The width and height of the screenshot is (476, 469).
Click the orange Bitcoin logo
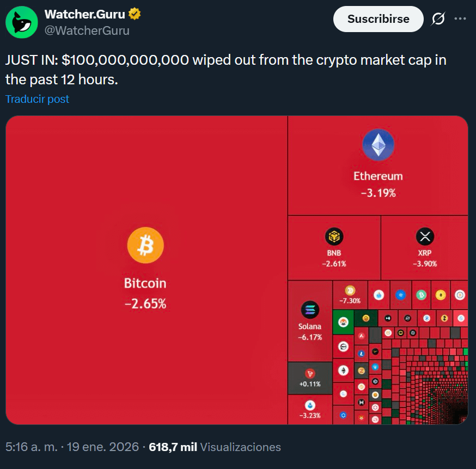tap(145, 245)
